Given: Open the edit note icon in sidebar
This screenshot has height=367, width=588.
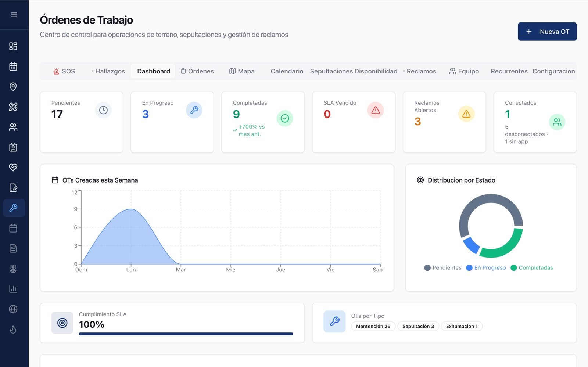Looking at the screenshot, I should [x=13, y=188].
